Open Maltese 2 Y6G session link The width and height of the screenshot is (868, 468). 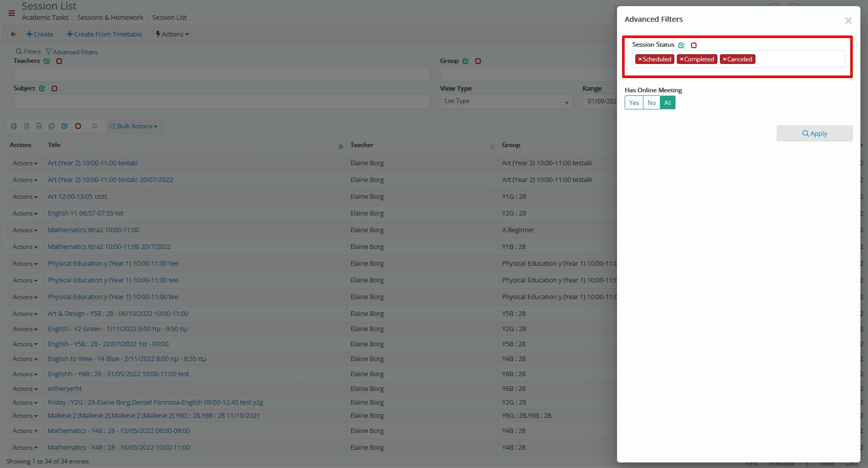(154, 416)
